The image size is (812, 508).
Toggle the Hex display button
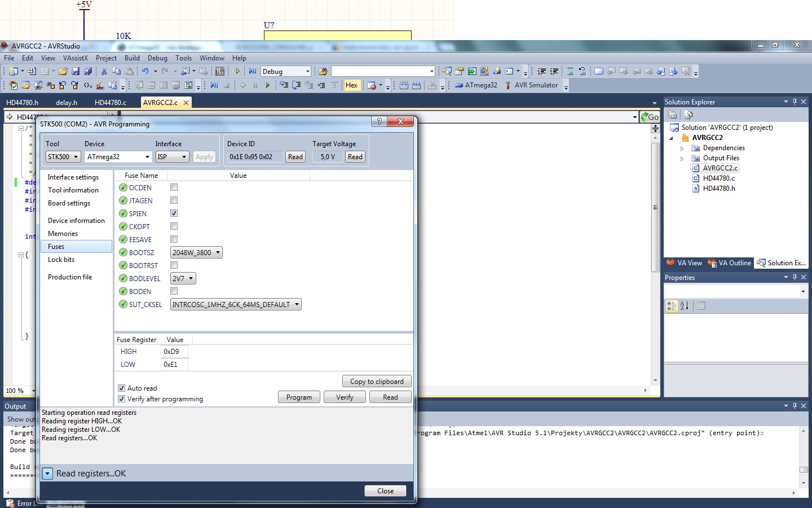(351, 85)
